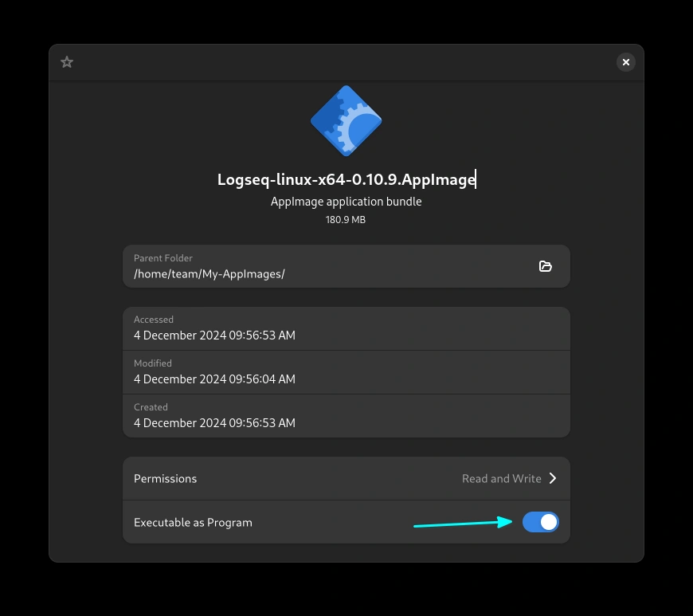Select the Modified timestamp 09:56:04 AM
The image size is (693, 616).
262,379
